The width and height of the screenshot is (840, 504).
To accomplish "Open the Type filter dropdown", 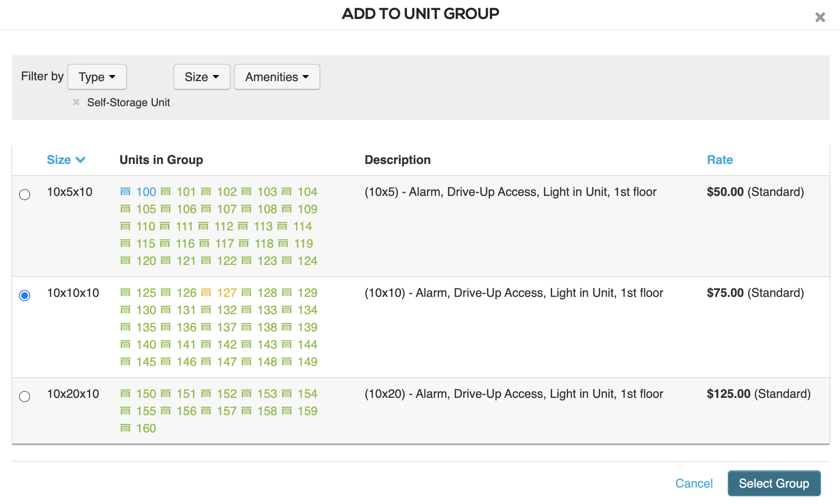I will [x=97, y=77].
